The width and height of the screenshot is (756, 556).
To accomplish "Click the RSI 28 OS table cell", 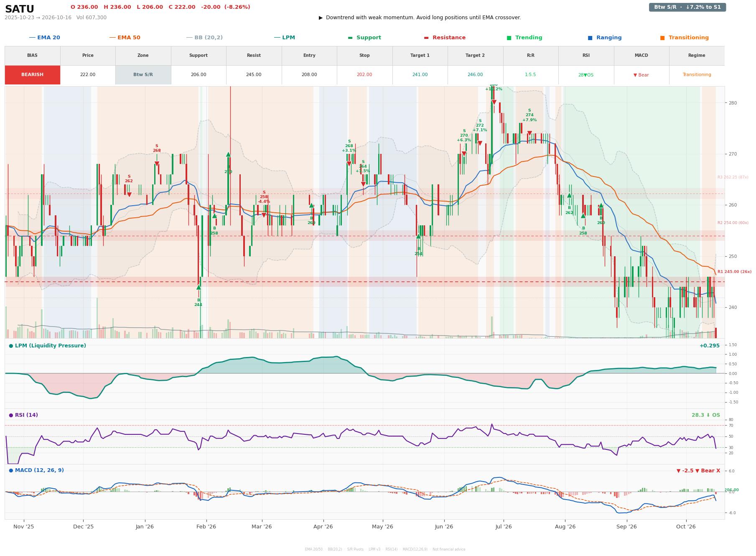I will pyautogui.click(x=586, y=75).
